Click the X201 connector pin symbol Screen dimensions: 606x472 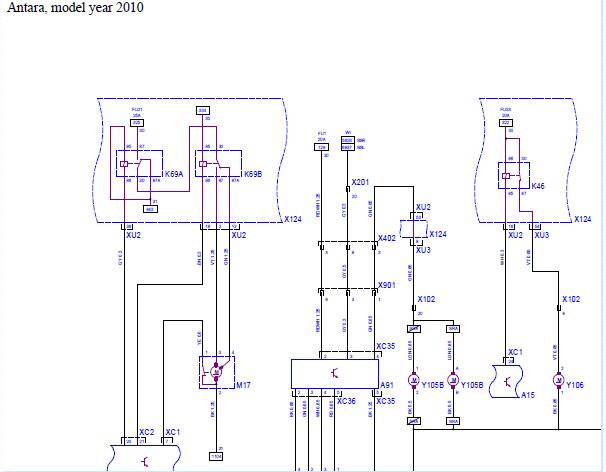click(x=348, y=189)
